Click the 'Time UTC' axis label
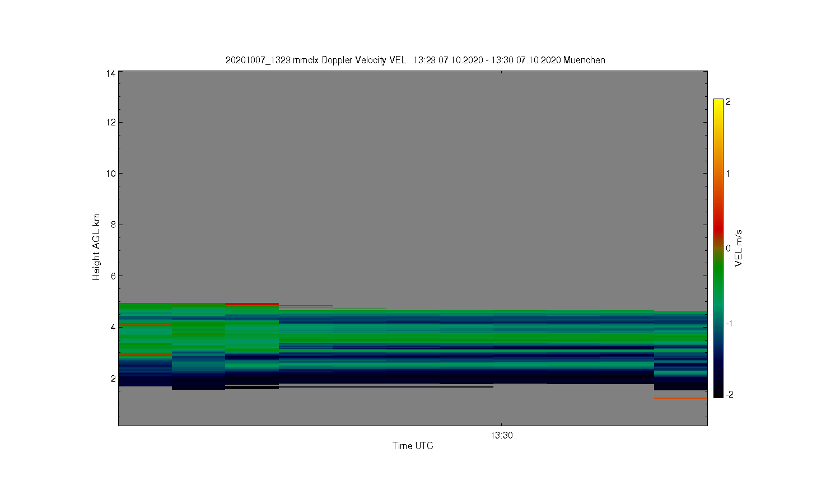The width and height of the screenshot is (840, 504). 413,446
